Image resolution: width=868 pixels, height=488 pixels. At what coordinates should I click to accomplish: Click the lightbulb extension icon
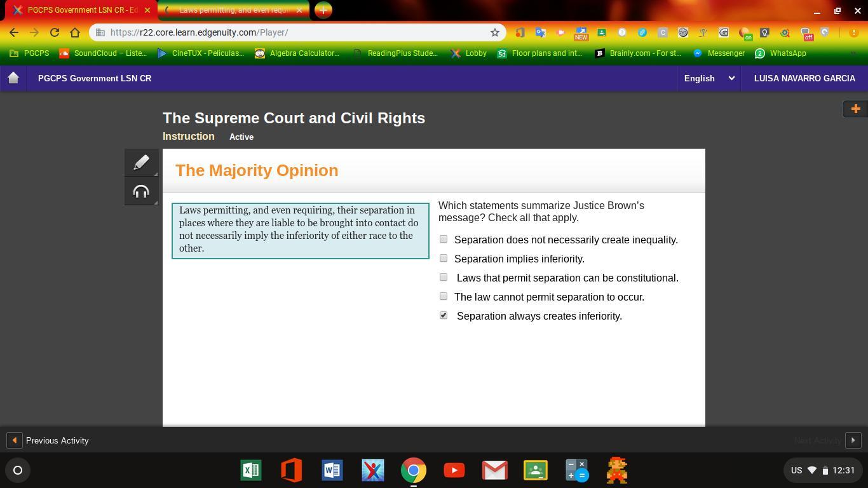tap(764, 32)
